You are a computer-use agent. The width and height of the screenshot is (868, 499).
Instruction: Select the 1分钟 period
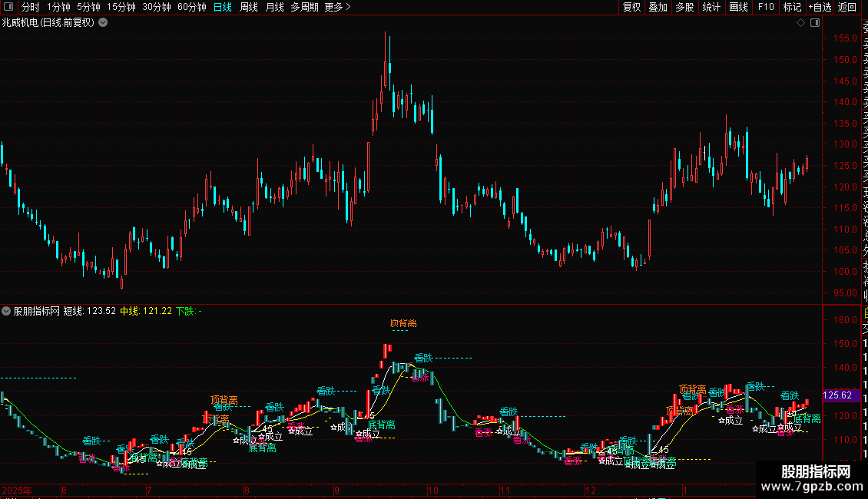coord(58,7)
